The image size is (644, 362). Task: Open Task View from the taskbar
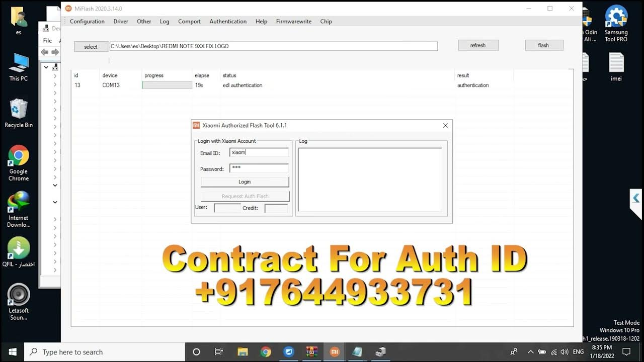click(219, 352)
